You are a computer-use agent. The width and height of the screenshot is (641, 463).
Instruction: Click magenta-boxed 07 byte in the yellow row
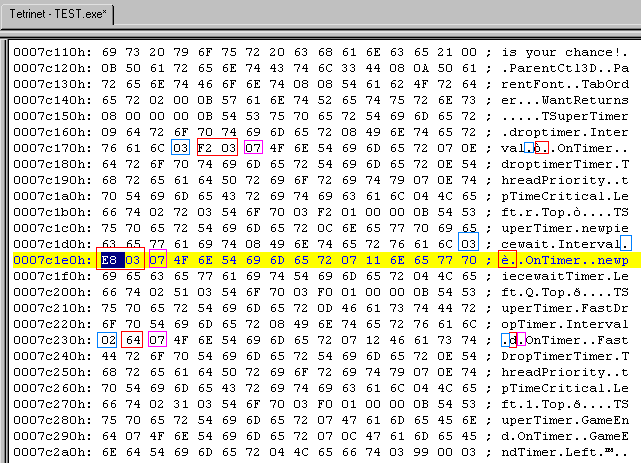156,260
